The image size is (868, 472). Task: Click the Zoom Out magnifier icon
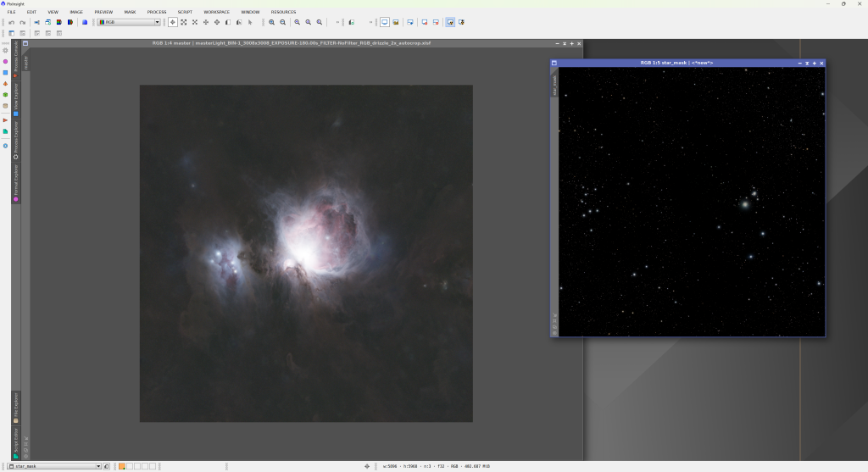283,22
